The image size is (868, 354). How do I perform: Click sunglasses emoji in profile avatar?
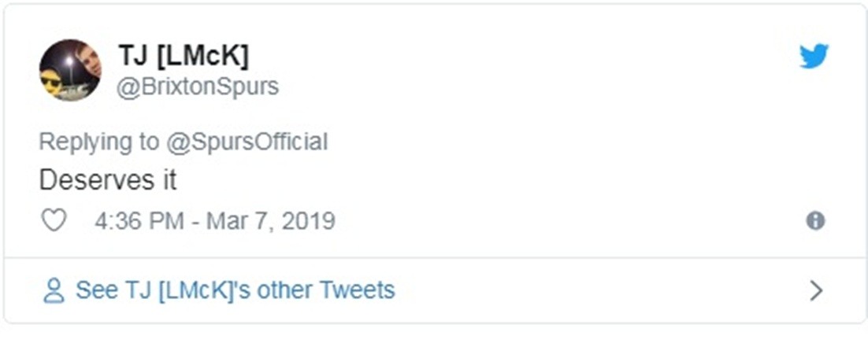coord(51,83)
